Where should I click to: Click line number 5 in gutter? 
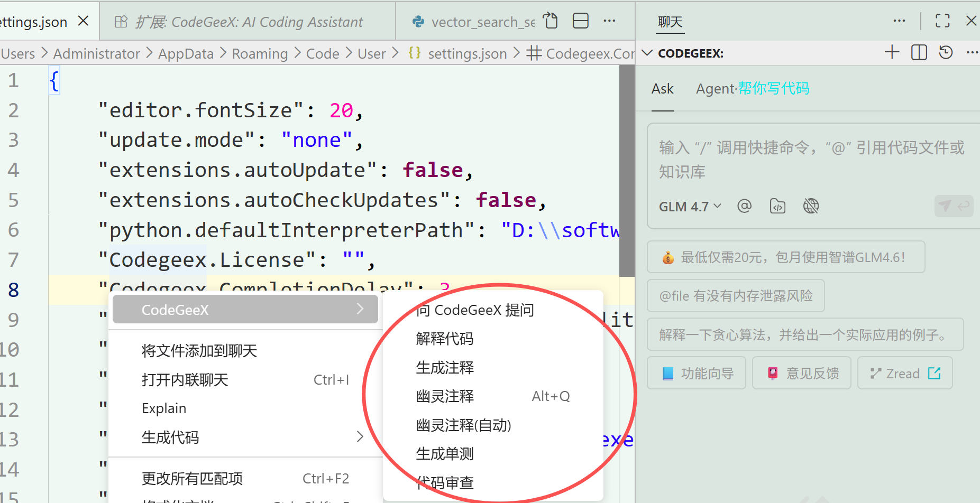tap(13, 200)
